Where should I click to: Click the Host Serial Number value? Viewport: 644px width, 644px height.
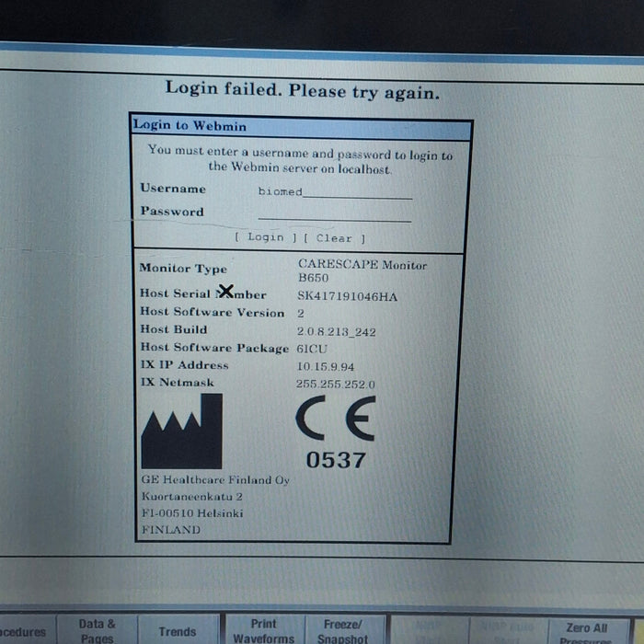(x=347, y=296)
